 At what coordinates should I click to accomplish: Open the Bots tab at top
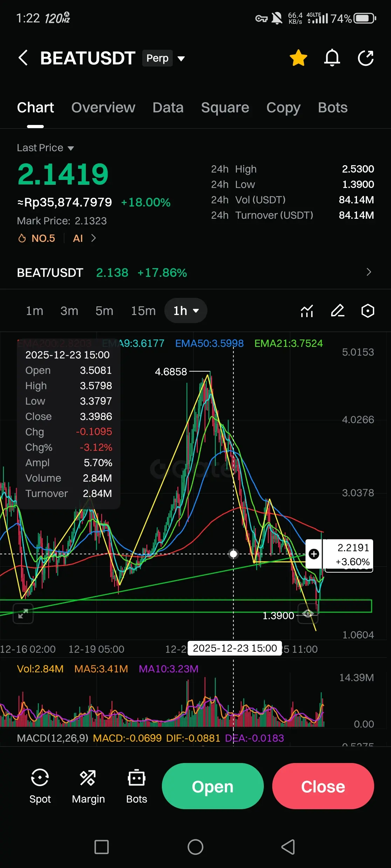click(x=333, y=108)
